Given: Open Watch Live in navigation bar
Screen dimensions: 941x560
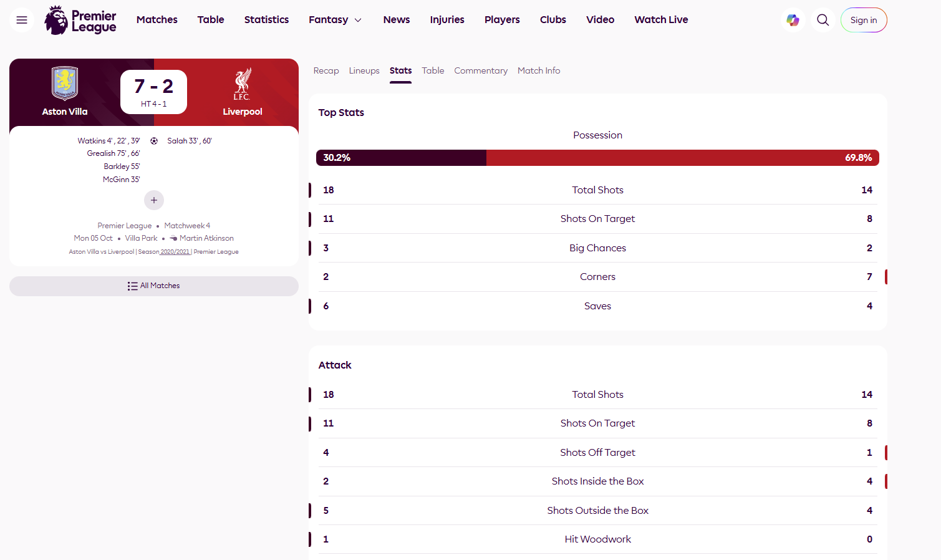Looking at the screenshot, I should point(661,20).
